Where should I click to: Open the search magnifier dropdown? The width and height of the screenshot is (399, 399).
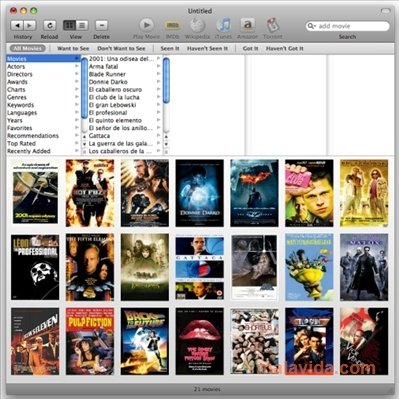(311, 26)
